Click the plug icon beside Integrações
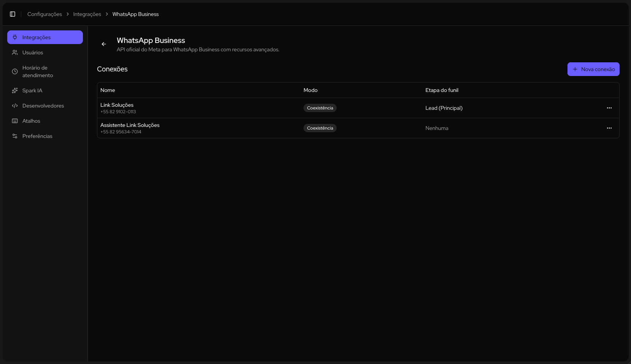This screenshot has height=364, width=631. click(15, 37)
